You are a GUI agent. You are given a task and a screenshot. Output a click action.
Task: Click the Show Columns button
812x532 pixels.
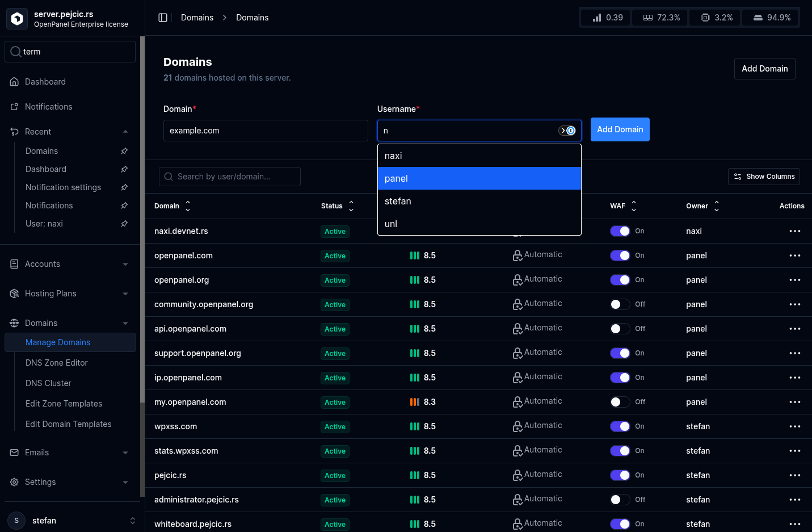(764, 177)
